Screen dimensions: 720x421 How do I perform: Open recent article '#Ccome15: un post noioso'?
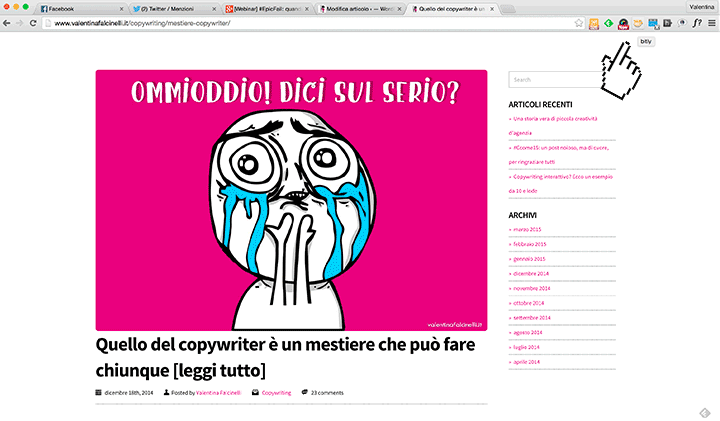coord(559,155)
